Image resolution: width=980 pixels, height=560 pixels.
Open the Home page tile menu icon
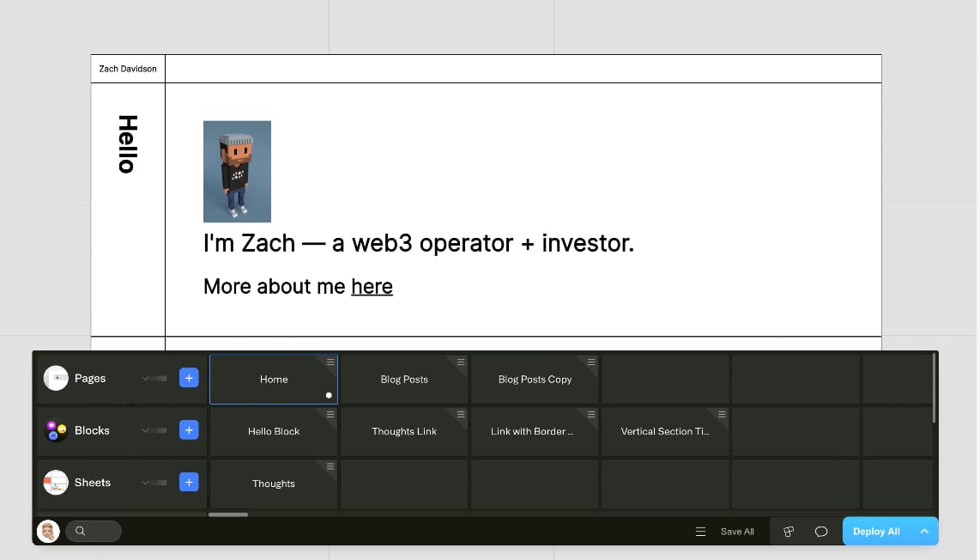330,362
